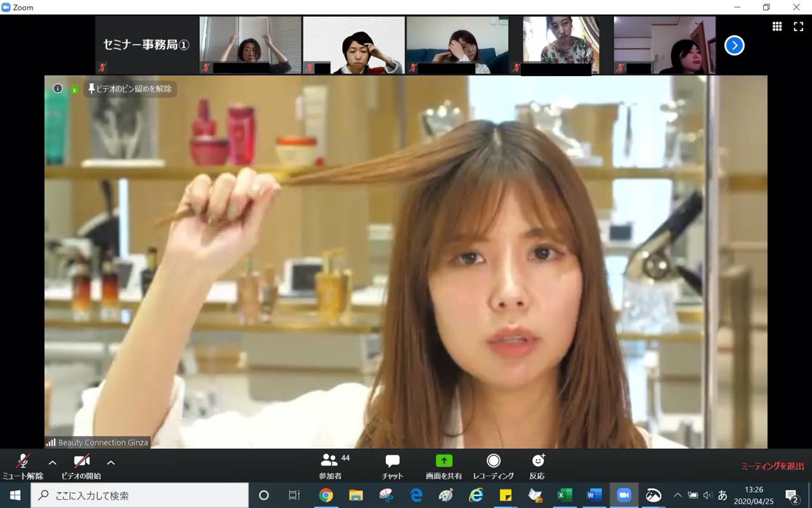Image resolution: width=812 pixels, height=508 pixels.
Task: Open the Chat panel
Action: (392, 461)
